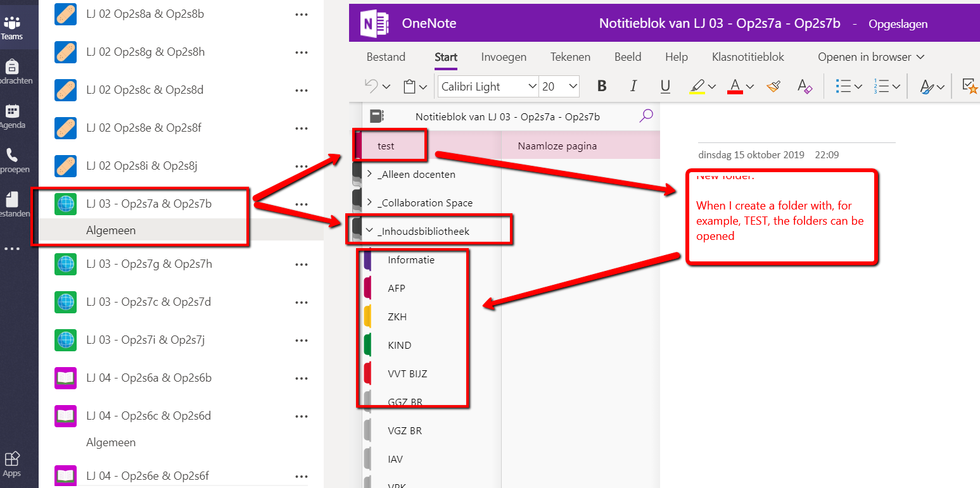Screen dimensions: 980x488
Task: Open the font color dropdown arrow
Action: point(750,87)
